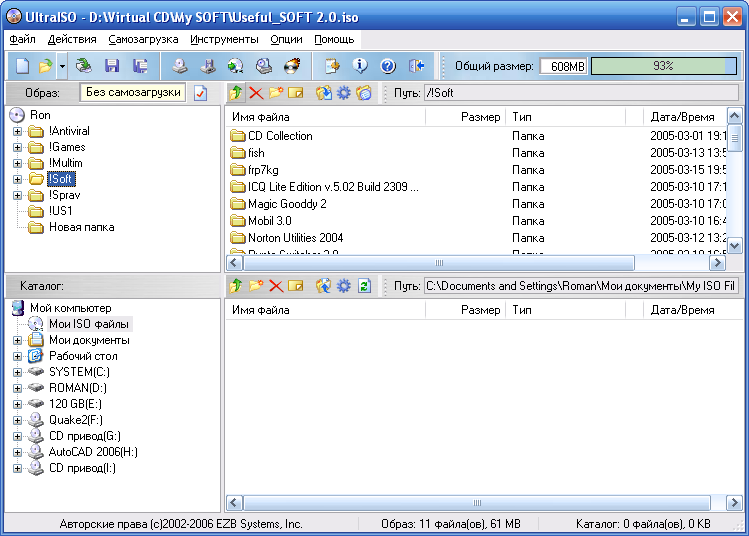
Task: Click the Open CD/DVD toolbar icon
Action: pyautogui.click(x=84, y=66)
